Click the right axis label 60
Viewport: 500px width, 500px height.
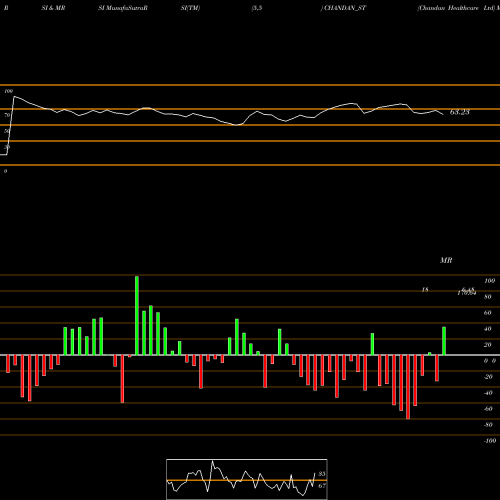(487, 313)
